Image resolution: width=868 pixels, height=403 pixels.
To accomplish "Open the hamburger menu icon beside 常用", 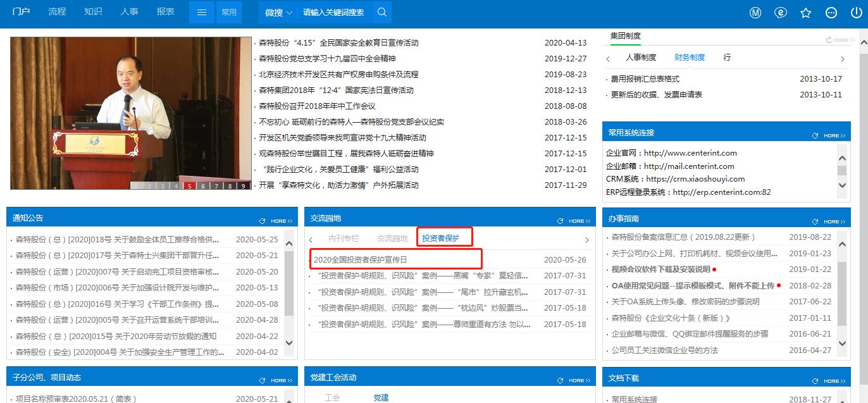I will click(x=201, y=11).
